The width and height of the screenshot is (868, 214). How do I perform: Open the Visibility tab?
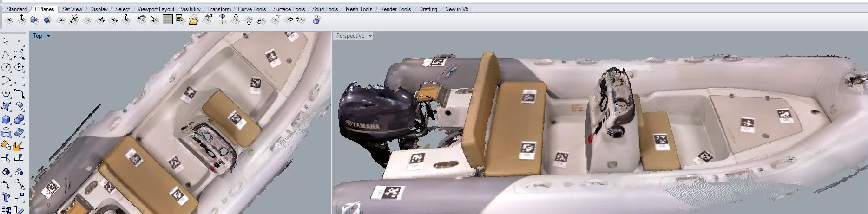(x=191, y=9)
